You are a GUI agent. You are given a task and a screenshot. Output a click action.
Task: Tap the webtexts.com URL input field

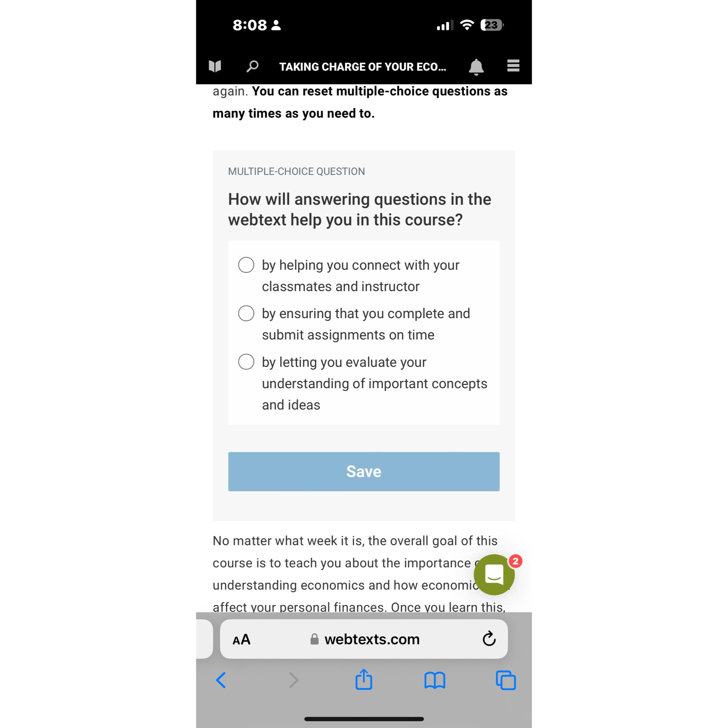point(363,639)
